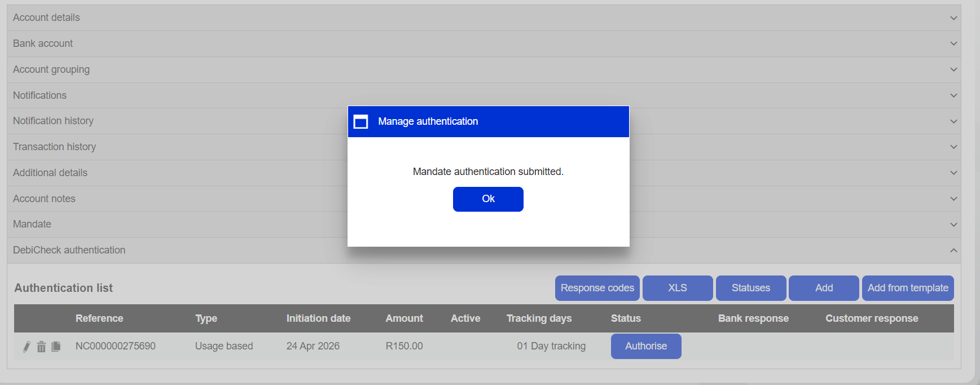Click the Reference column header
The image size is (980, 385).
pos(99,318)
